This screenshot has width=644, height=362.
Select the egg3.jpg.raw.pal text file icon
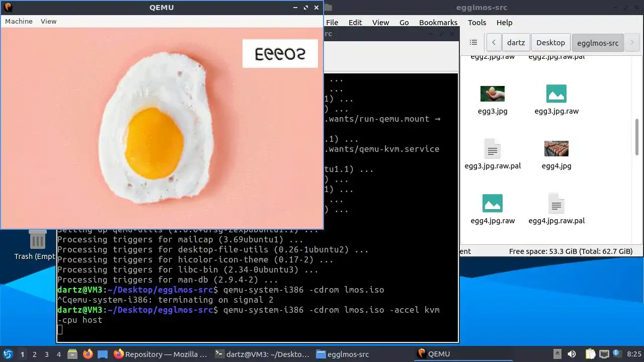493,148
